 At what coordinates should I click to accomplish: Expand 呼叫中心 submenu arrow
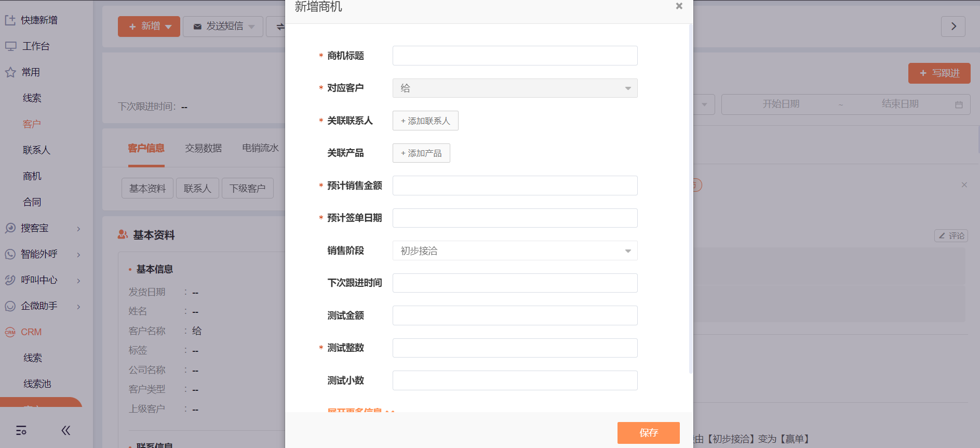tap(78, 281)
